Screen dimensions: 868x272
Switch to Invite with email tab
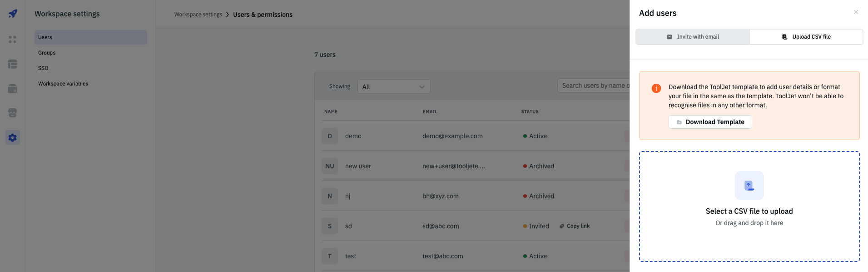pos(693,37)
